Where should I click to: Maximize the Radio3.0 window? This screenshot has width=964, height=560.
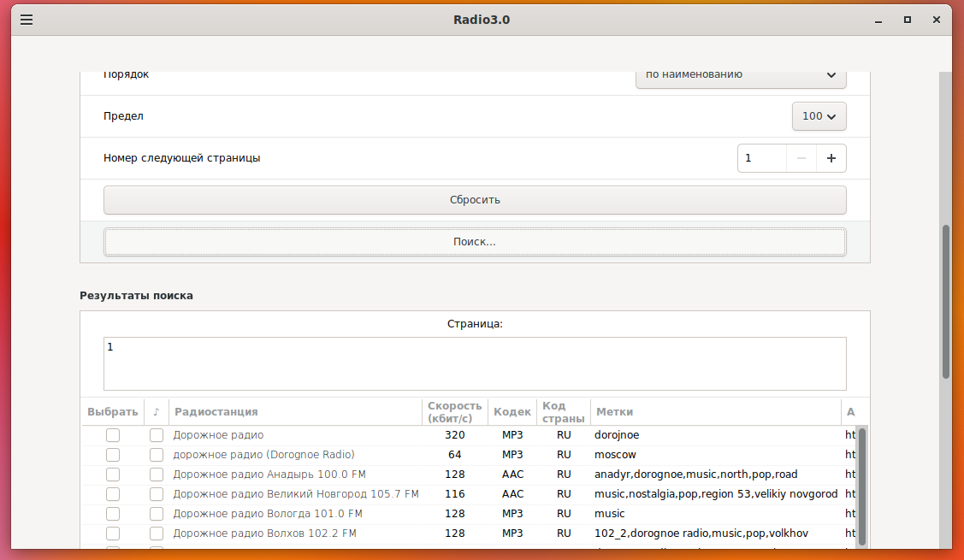tap(908, 20)
